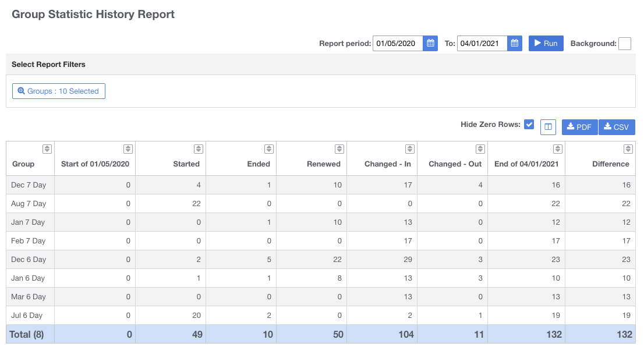Viewport: 644px width, 354px height.
Task: Click the Renewed column header text
Action: click(324, 164)
